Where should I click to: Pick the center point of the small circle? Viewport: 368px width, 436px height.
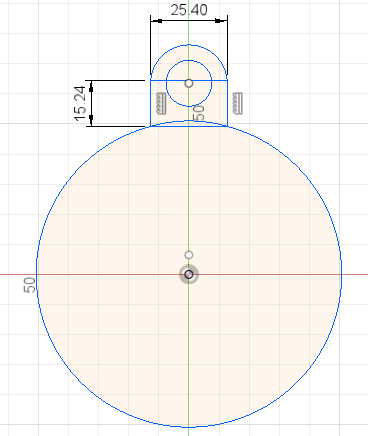click(189, 83)
